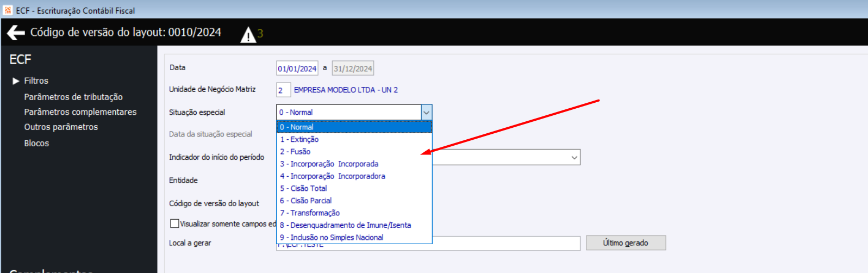Image resolution: width=868 pixels, height=273 pixels.
Task: Expand the Filtros tree arrow
Action: (x=16, y=81)
